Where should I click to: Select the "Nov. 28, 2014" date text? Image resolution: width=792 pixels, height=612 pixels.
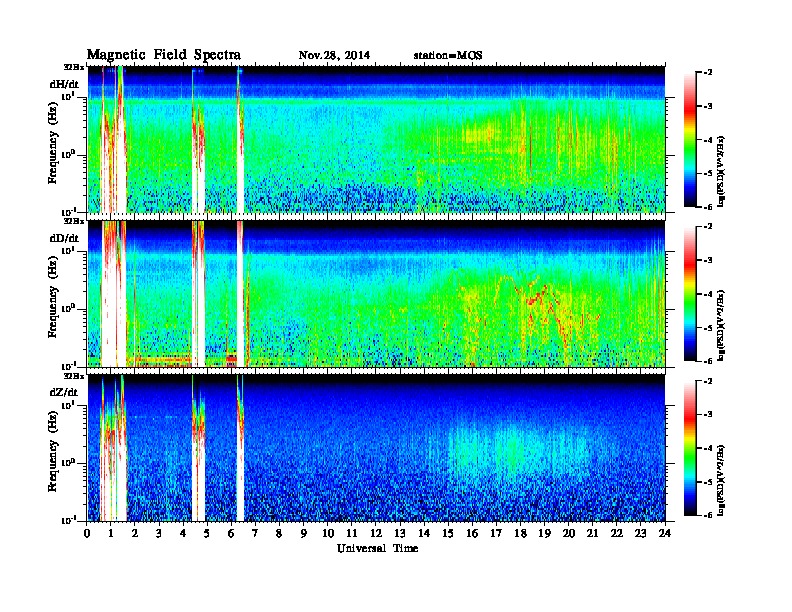(334, 56)
